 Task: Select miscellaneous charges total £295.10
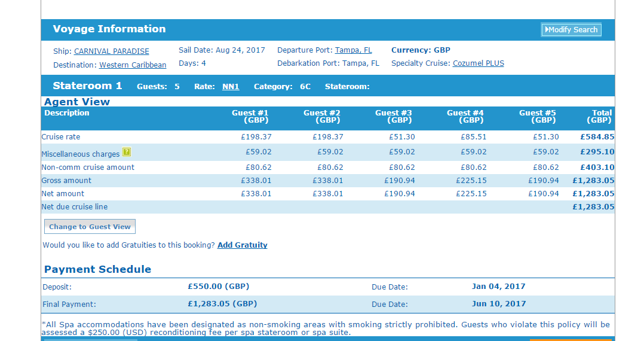pos(597,152)
